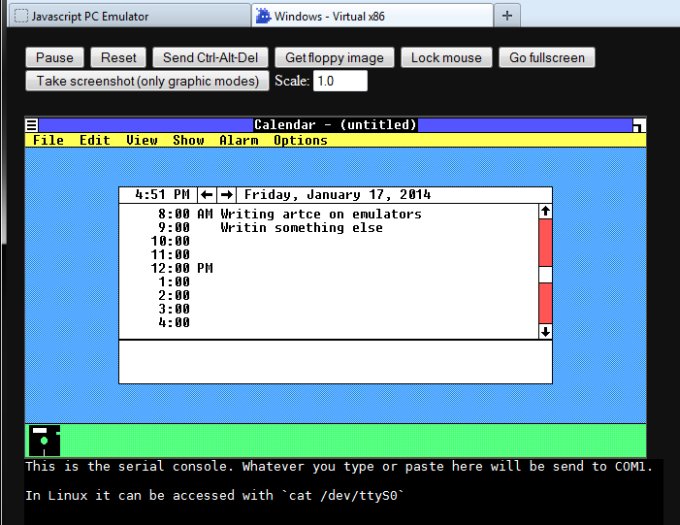Click the Calendar window zoom box icon

click(x=638, y=125)
